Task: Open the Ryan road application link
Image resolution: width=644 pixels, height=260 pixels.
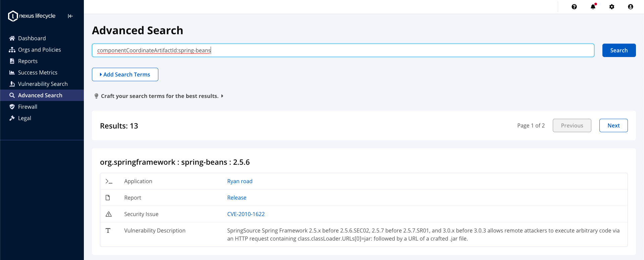Action: pos(240,181)
